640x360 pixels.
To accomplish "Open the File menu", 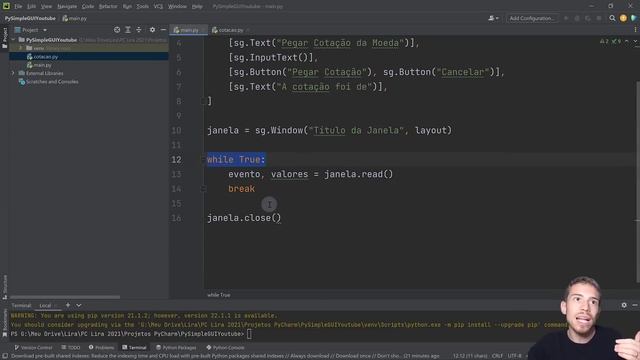I will click(x=18, y=7).
